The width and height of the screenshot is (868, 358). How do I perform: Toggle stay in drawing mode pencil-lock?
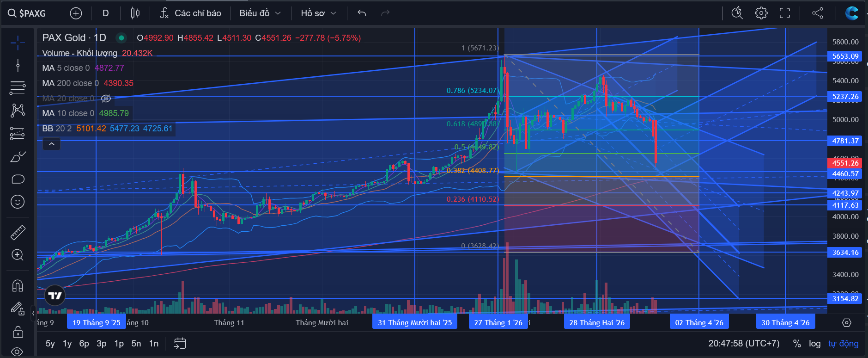(x=18, y=308)
